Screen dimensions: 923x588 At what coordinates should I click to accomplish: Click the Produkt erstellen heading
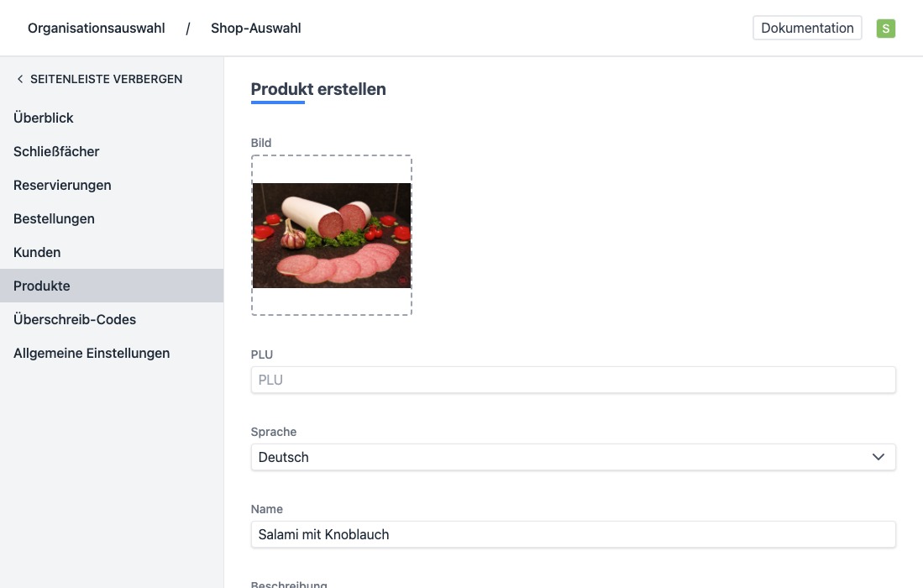point(318,89)
